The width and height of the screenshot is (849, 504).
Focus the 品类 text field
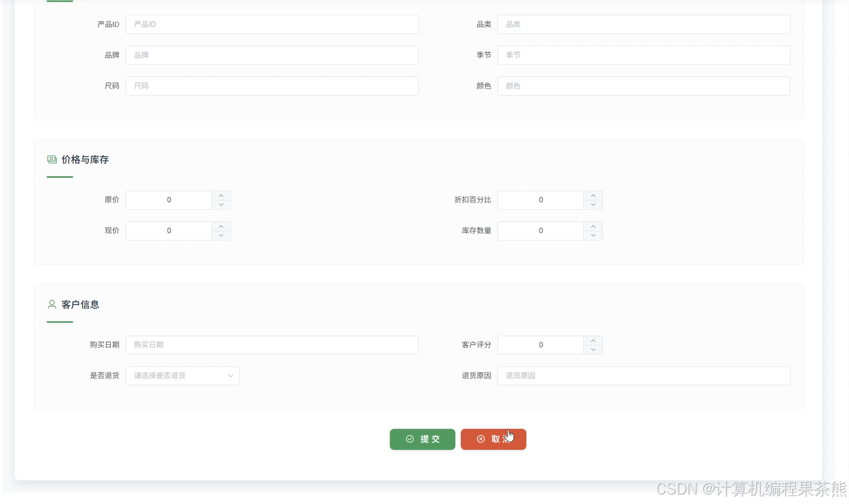[644, 24]
